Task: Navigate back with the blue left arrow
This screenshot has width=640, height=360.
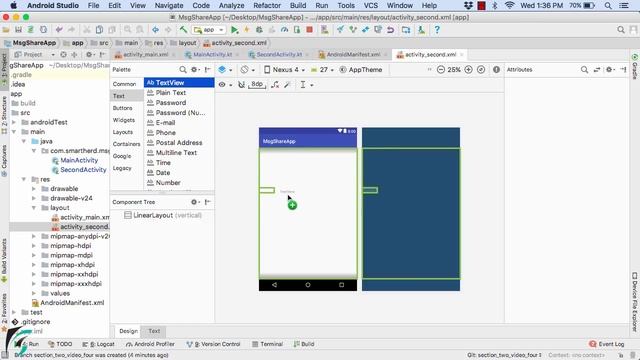Action: pos(156,30)
